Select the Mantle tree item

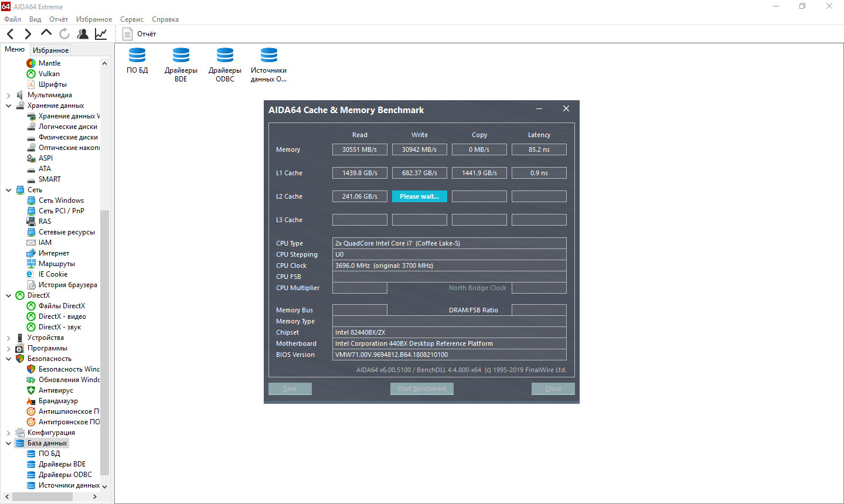49,63
